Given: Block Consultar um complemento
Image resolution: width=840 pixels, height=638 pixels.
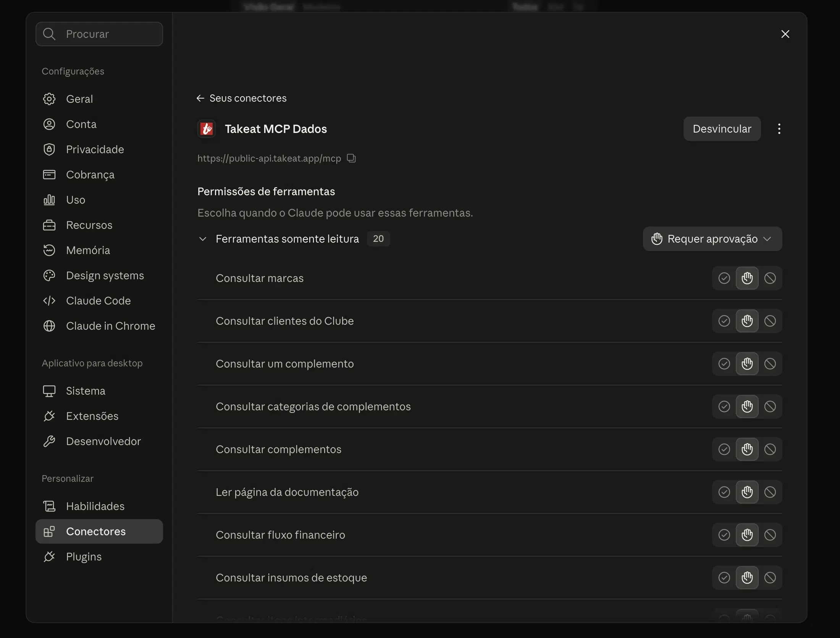Looking at the screenshot, I should point(770,364).
